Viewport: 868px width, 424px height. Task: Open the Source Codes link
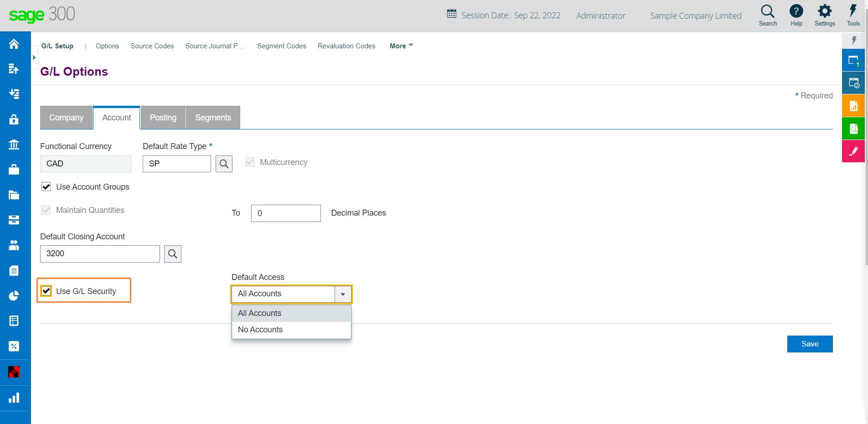click(x=152, y=46)
